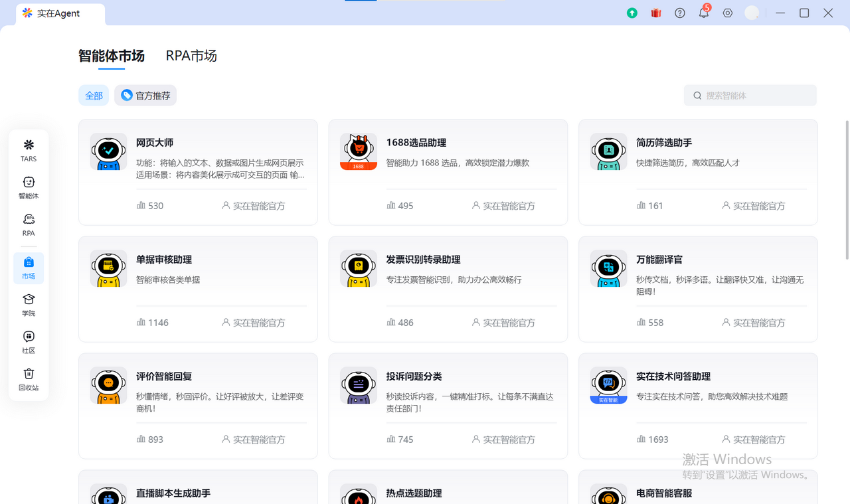
Task: Open the help question mark icon
Action: tap(680, 13)
